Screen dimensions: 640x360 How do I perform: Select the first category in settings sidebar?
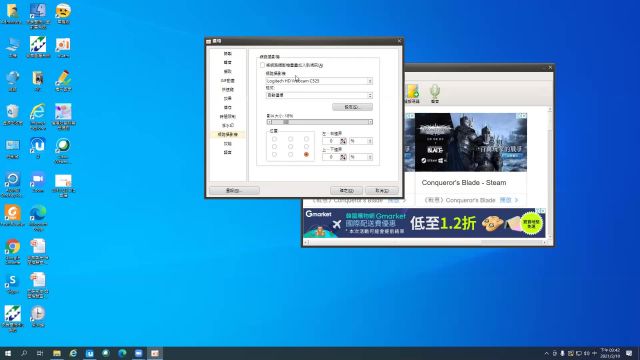(x=228, y=53)
